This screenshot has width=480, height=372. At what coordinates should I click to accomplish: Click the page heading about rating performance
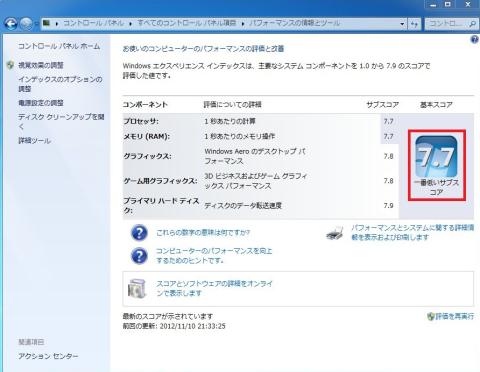[x=203, y=49]
